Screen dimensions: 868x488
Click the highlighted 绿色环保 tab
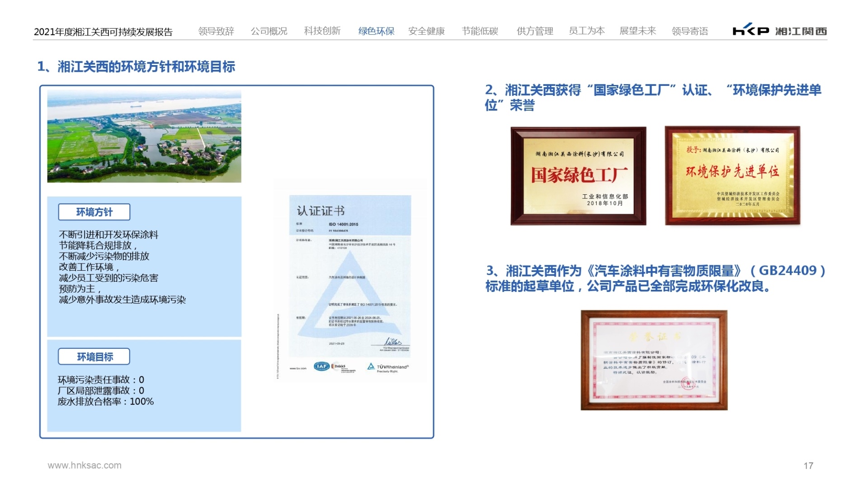(x=376, y=31)
